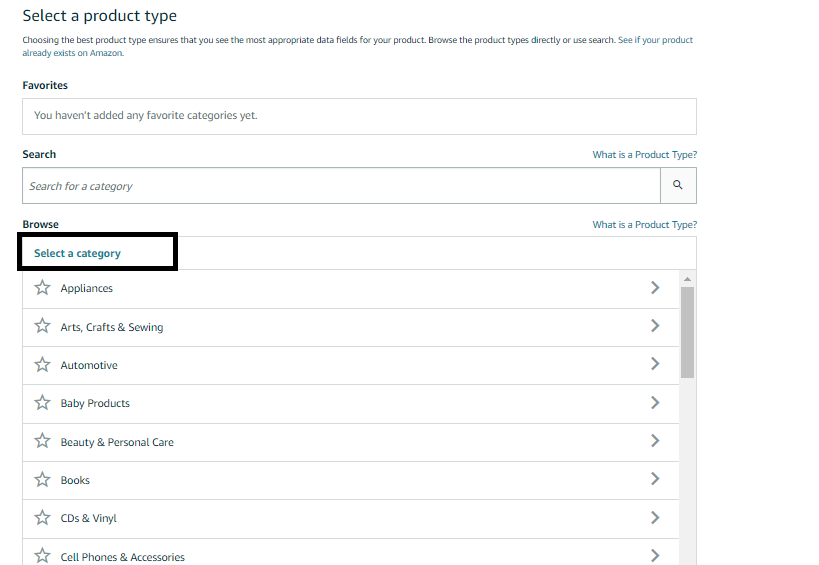The height and width of the screenshot is (565, 819).
Task: Select the Appliances category label
Action: tap(87, 288)
